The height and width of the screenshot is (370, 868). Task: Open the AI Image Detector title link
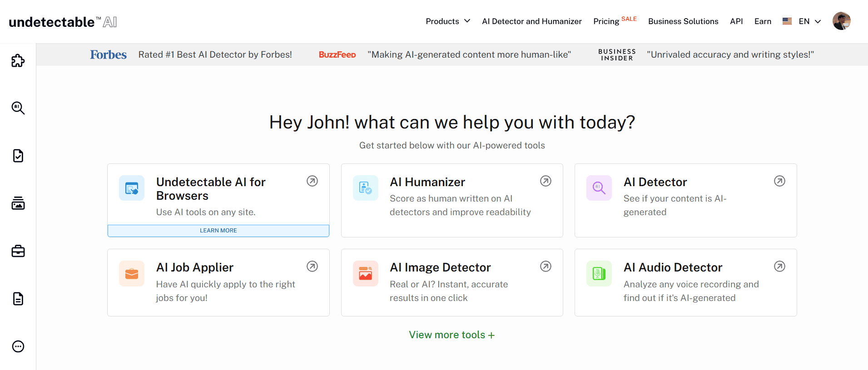pyautogui.click(x=440, y=267)
